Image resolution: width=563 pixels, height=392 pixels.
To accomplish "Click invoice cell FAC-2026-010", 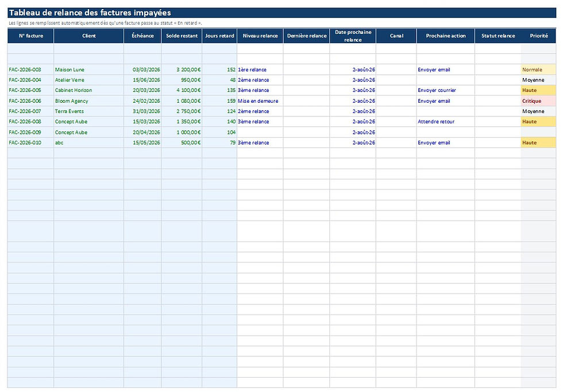I will (30, 142).
